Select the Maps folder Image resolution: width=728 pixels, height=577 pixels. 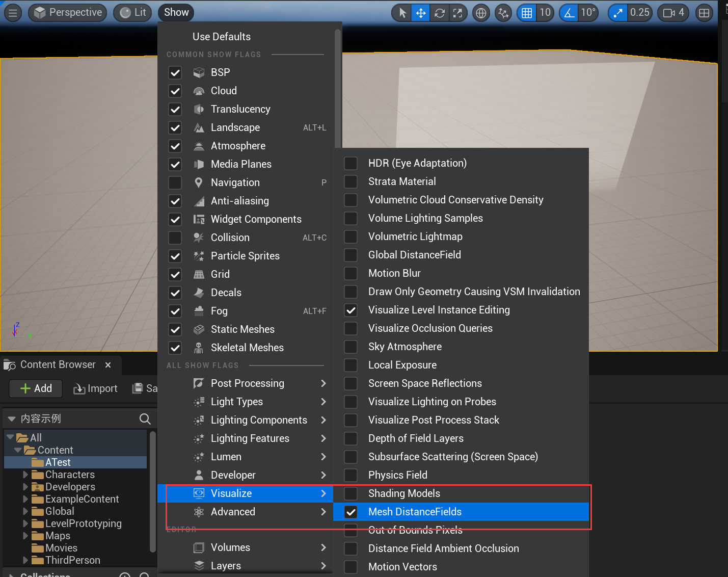click(x=75, y=536)
